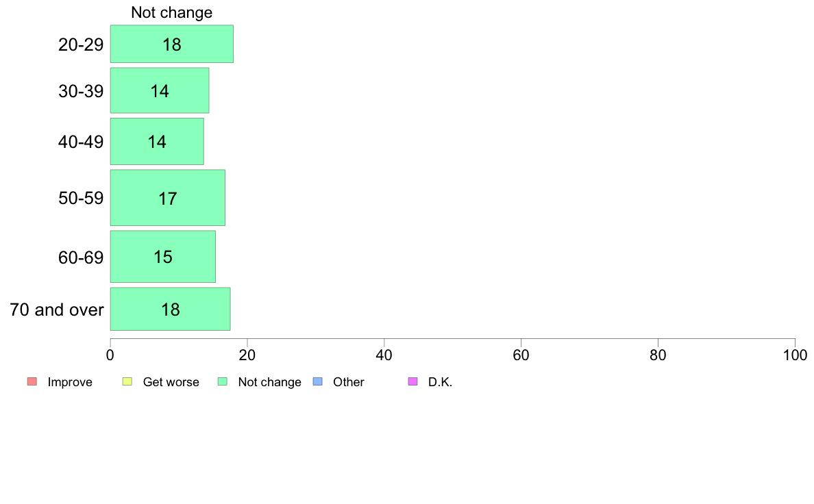This screenshot has width=814, height=504.
Task: Click the Not change column header
Action: pos(172,12)
